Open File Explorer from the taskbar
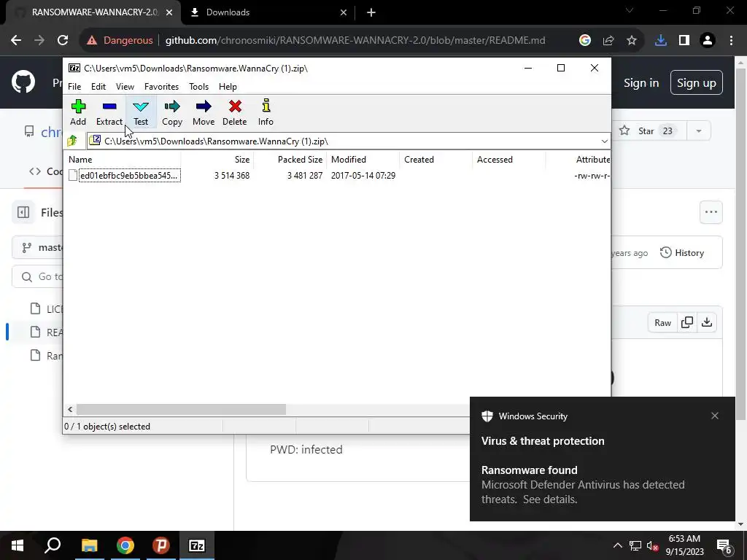 [89, 545]
